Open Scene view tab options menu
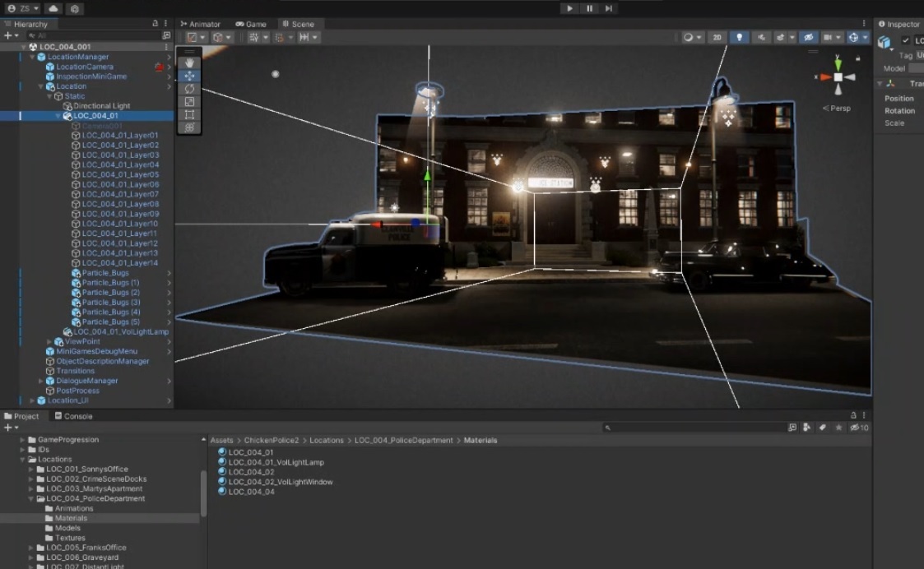Viewport: 924px width, 569px height. click(x=864, y=24)
